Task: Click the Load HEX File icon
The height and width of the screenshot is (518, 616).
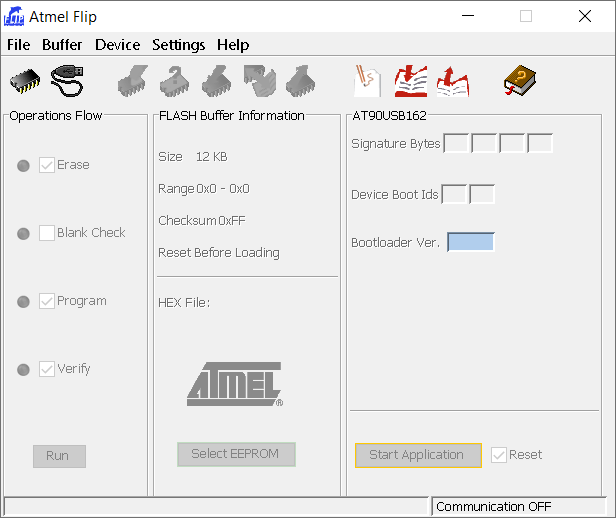Action: tap(411, 81)
